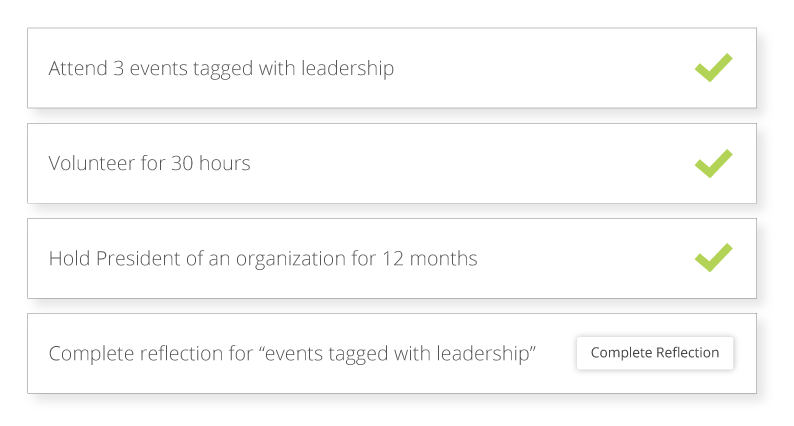Click the word "Hold" in the third row
Viewport: 794px width, 426px height.
(x=69, y=258)
